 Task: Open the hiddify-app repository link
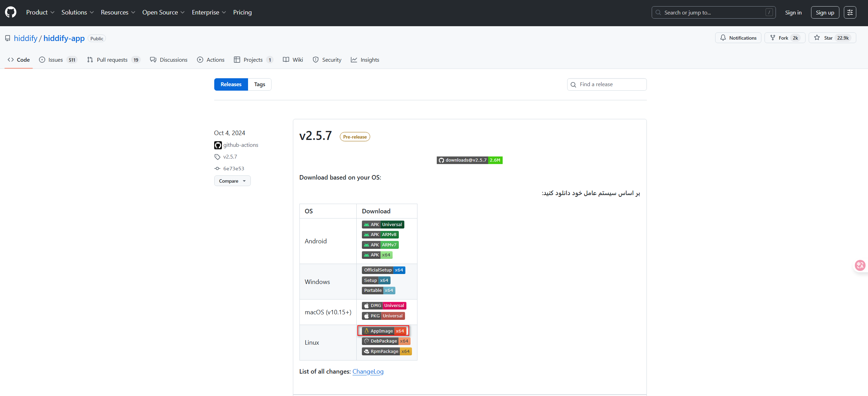[64, 38]
